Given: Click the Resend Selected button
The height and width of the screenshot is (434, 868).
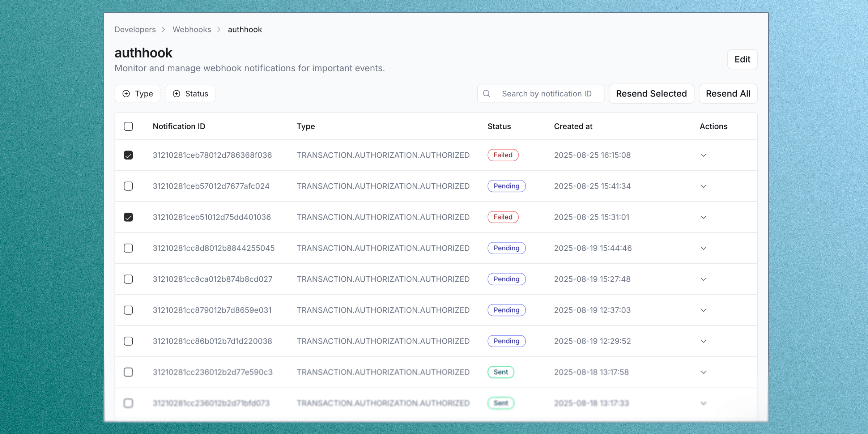Looking at the screenshot, I should click(x=651, y=94).
